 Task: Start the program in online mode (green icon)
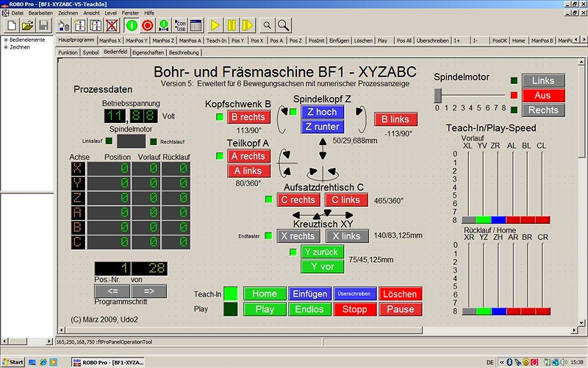click(x=132, y=26)
